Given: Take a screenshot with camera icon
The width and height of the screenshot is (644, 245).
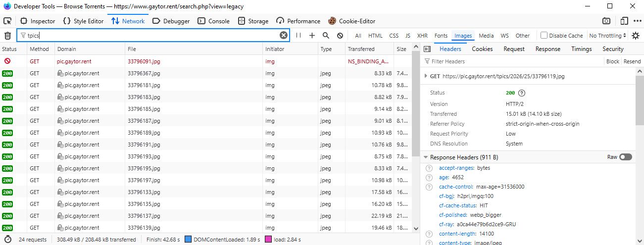Looking at the screenshot, I should (606, 21).
